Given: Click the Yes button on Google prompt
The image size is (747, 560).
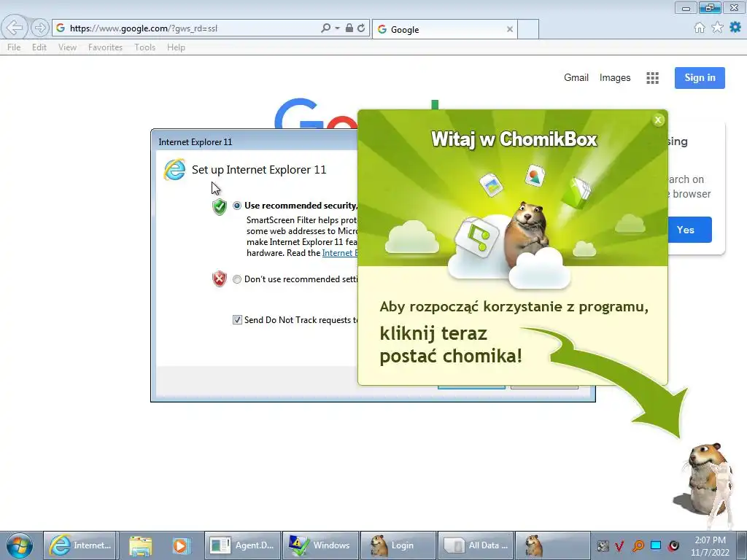Looking at the screenshot, I should point(689,230).
